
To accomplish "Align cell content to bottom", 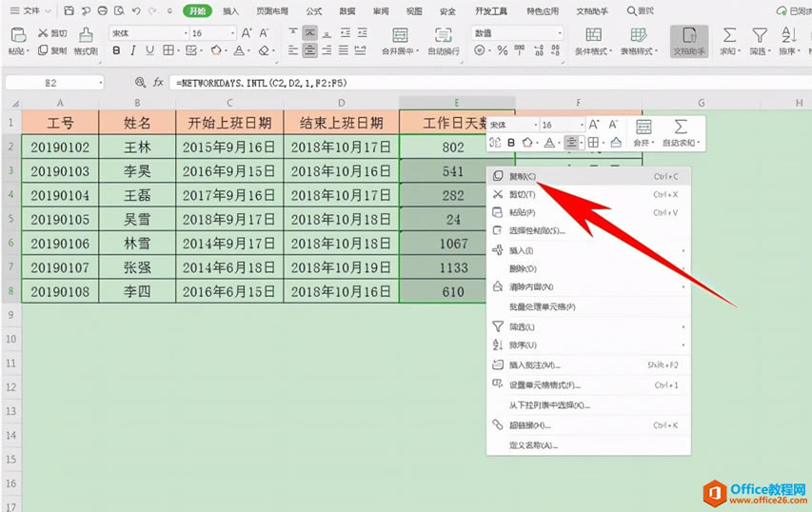I will [327, 33].
